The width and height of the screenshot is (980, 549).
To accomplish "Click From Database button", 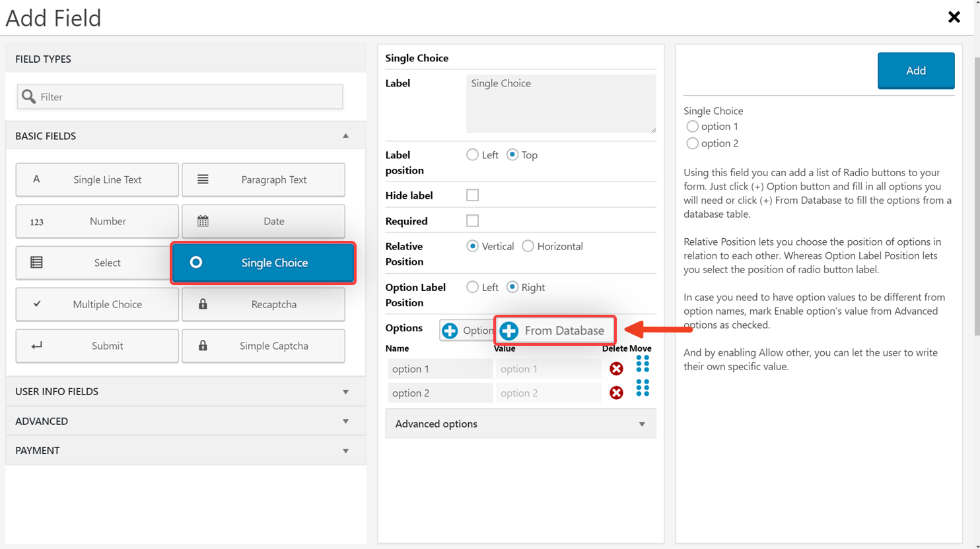I will (555, 331).
